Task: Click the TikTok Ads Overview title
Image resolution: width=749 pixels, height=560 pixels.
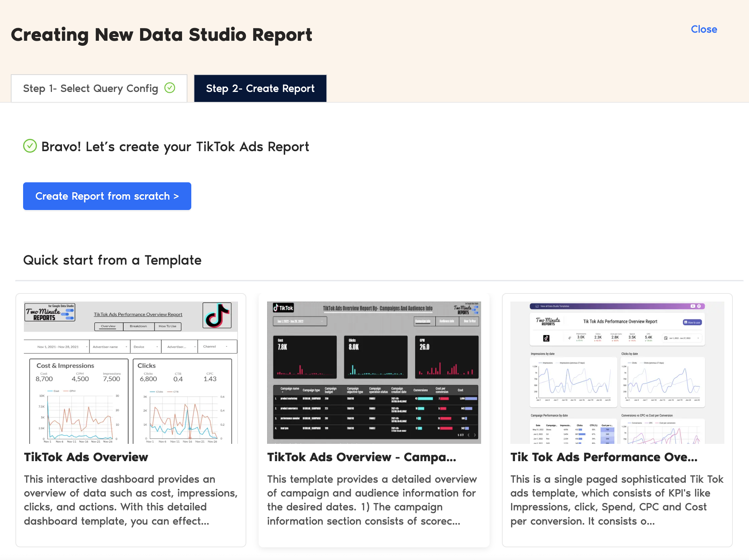Action: tap(86, 457)
